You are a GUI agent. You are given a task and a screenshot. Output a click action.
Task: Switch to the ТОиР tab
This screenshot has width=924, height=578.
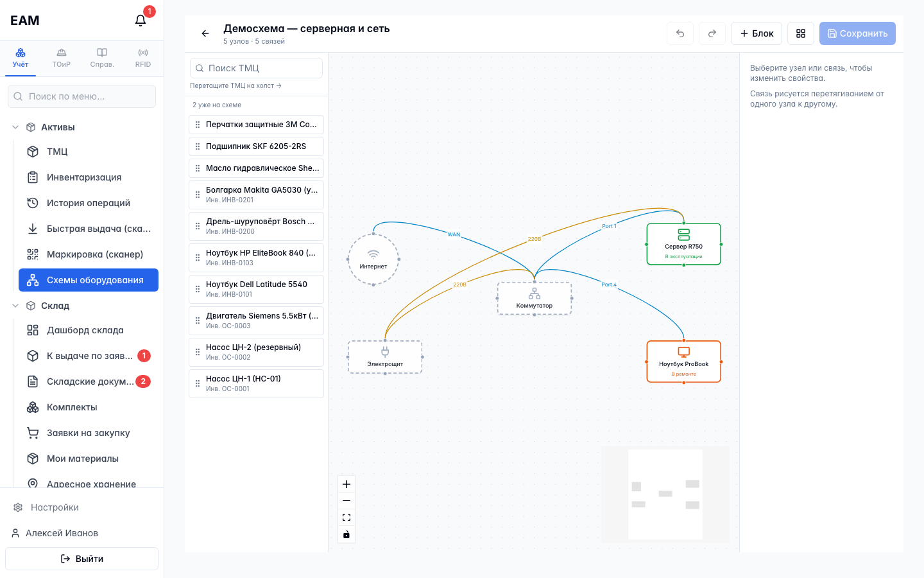[x=62, y=58]
